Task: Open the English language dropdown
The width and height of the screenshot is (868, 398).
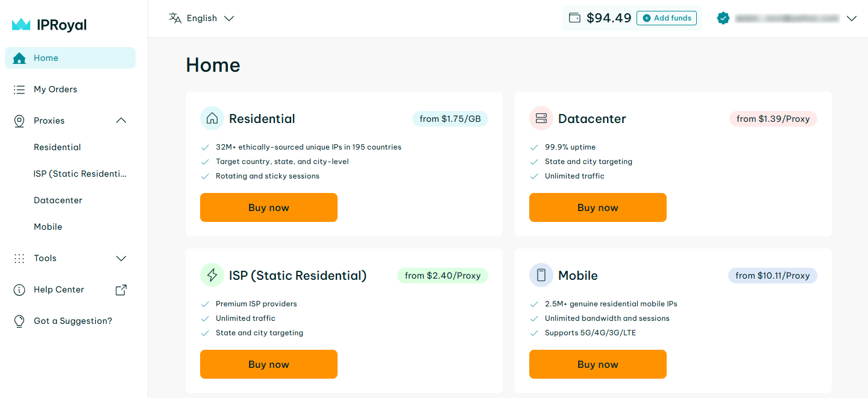Action: 202,18
